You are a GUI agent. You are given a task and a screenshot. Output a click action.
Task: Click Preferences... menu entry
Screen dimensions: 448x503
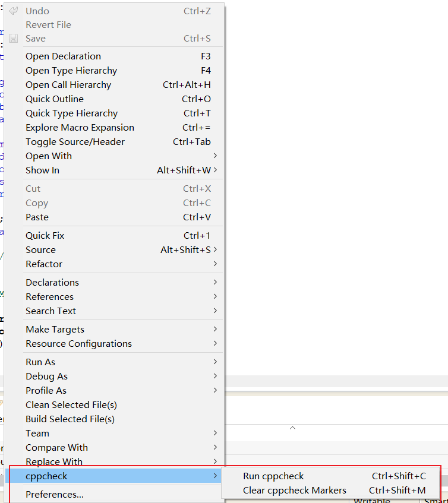point(114,494)
